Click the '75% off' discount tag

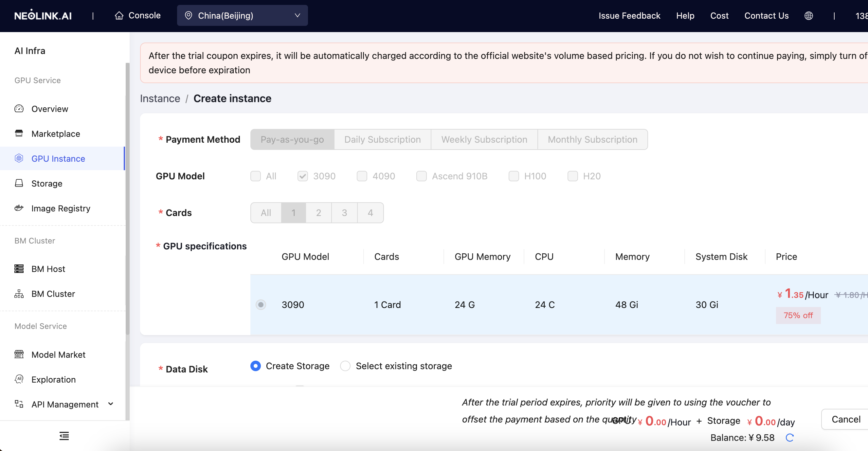[x=798, y=315]
